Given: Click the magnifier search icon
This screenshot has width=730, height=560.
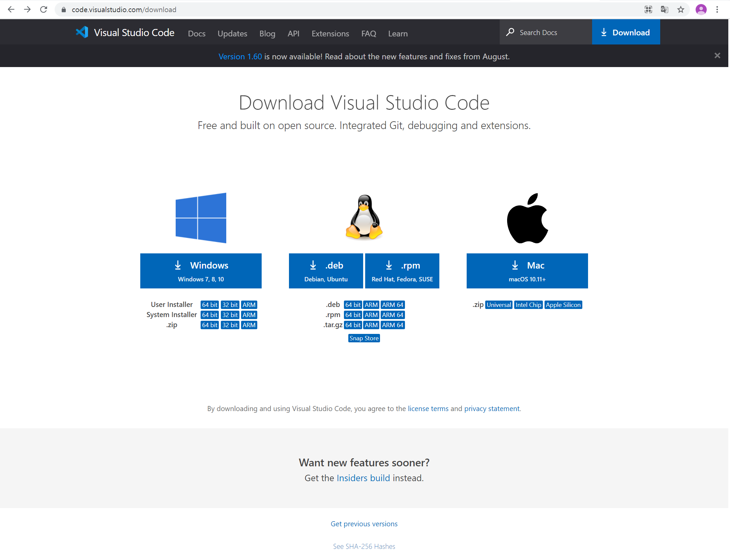Looking at the screenshot, I should 510,32.
